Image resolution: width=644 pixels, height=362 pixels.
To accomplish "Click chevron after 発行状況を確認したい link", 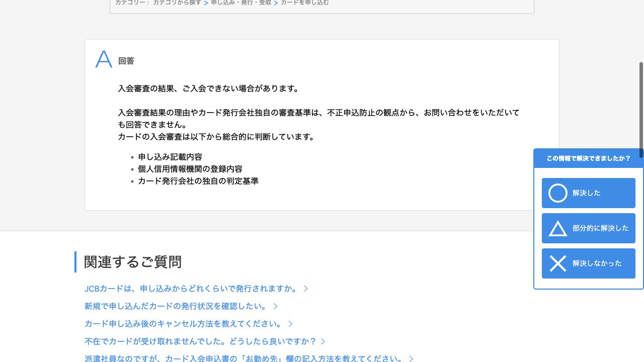I will click(x=276, y=306).
